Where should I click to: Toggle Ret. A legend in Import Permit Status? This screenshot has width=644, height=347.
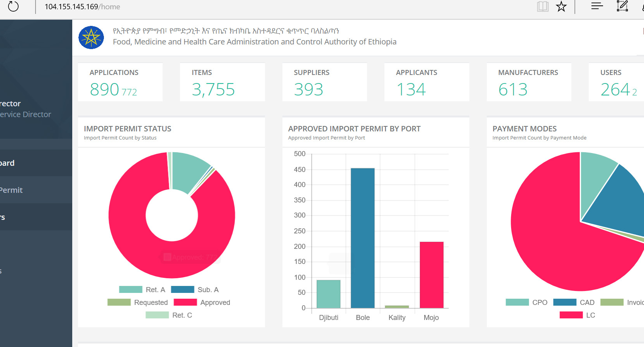tap(142, 290)
